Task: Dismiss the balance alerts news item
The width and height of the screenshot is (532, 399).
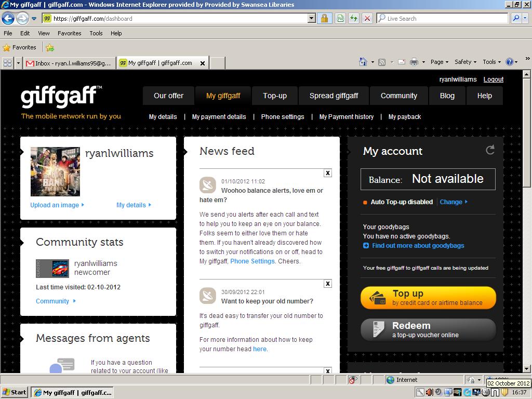Action: [x=327, y=173]
